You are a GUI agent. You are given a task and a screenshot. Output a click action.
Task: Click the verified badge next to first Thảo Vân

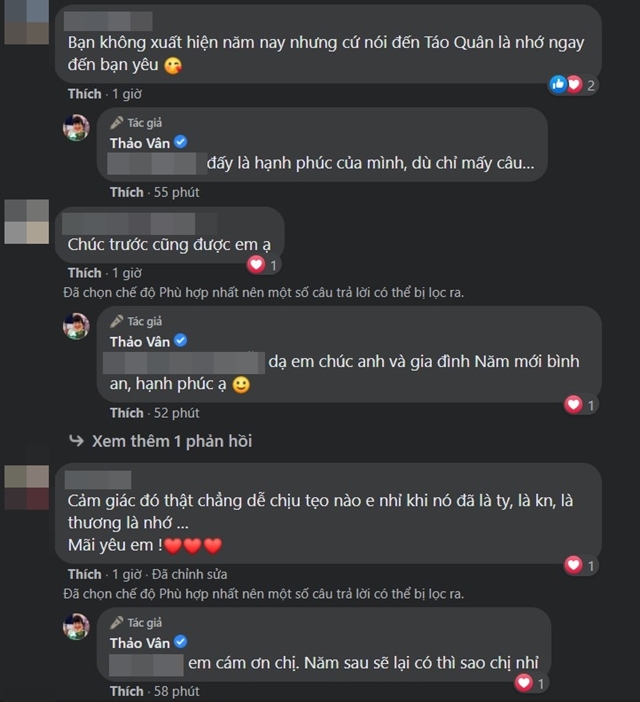click(181, 142)
